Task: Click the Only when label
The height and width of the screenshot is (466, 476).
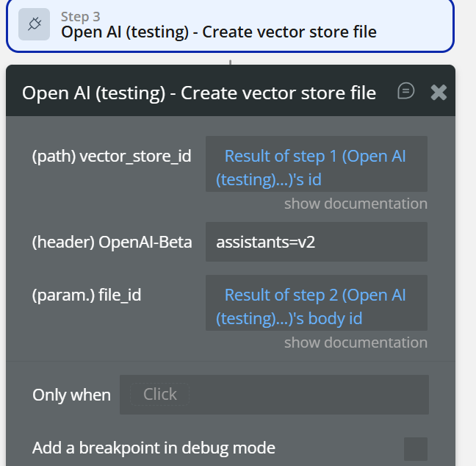Action: pos(71,395)
